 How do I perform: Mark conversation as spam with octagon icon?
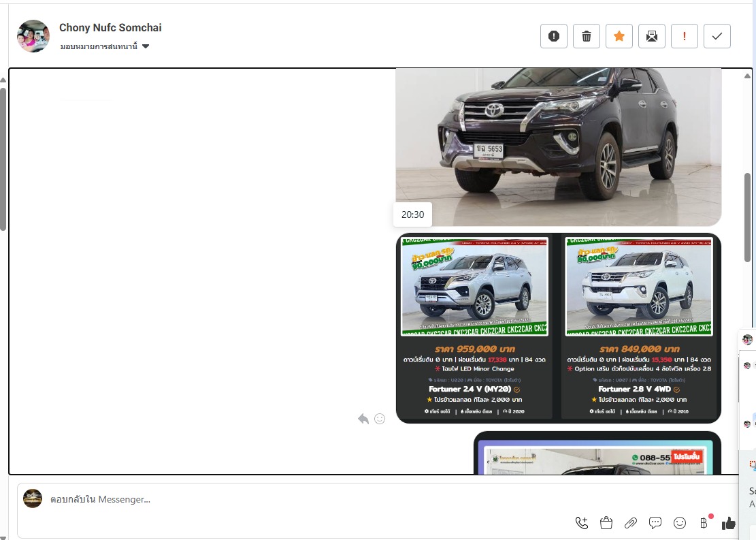point(553,36)
